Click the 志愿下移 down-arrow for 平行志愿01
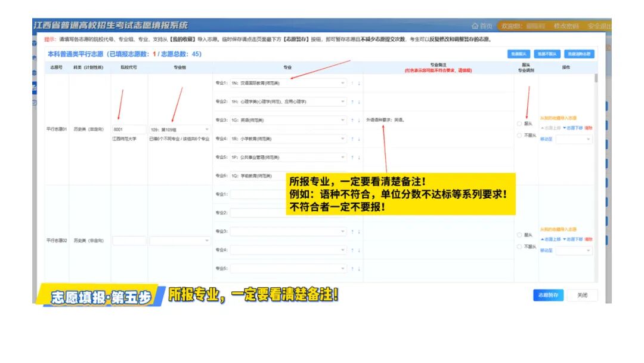The width and height of the screenshot is (644, 363). [572, 128]
